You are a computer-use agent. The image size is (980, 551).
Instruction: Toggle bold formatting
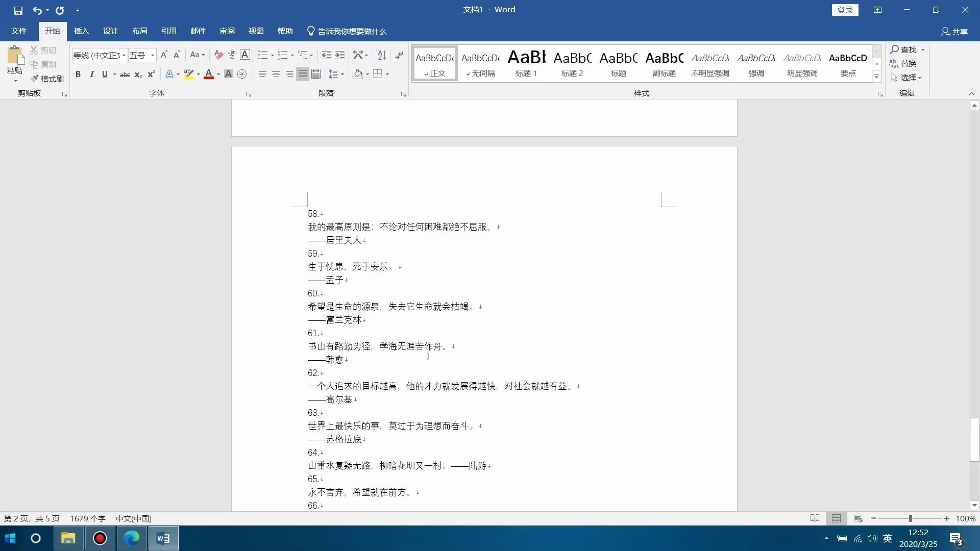(78, 74)
